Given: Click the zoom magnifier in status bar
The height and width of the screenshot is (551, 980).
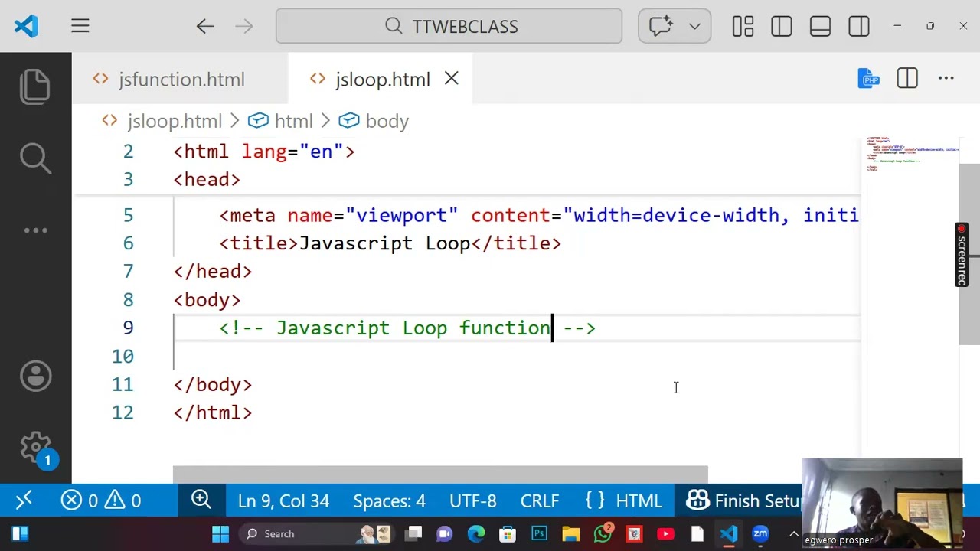Looking at the screenshot, I should pos(201,500).
